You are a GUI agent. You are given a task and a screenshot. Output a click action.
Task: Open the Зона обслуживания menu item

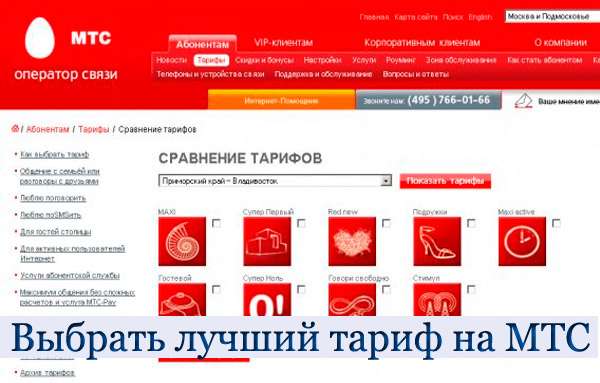[x=461, y=60]
